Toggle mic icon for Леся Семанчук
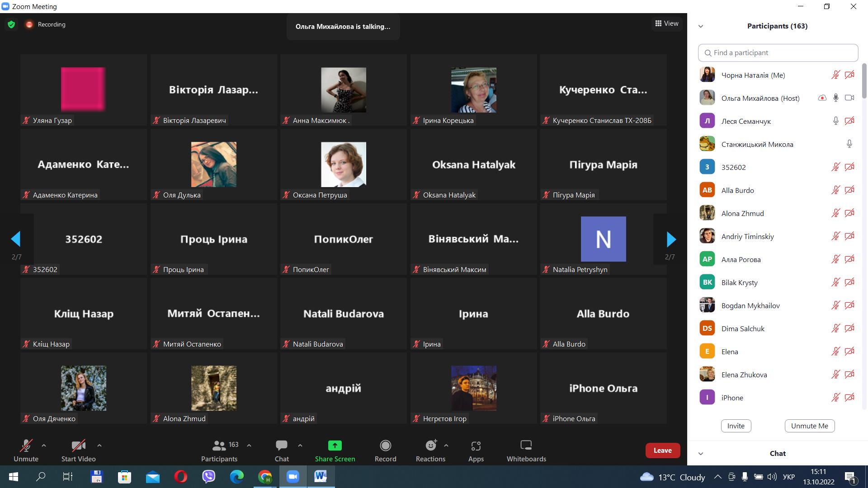The width and height of the screenshot is (868, 488). coord(835,121)
